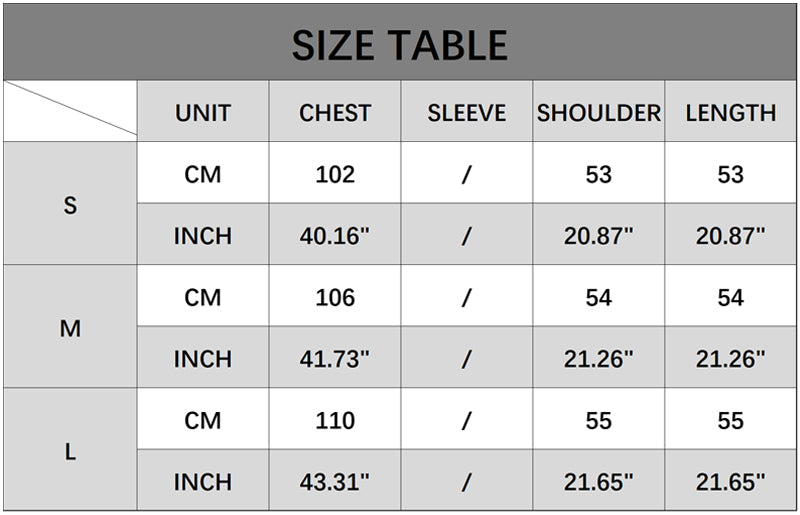Click the INCH unit cell for size M
The width and height of the screenshot is (800, 515).
pyautogui.click(x=203, y=359)
